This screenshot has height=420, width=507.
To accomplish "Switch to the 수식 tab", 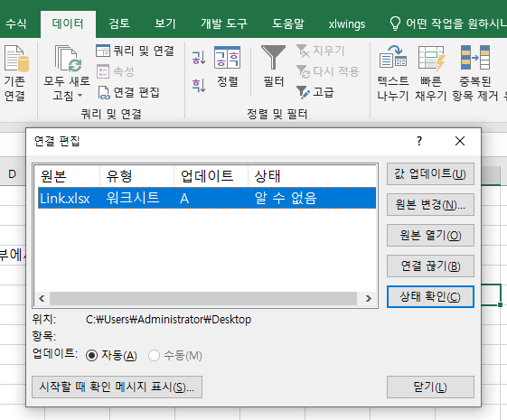I will [16, 23].
